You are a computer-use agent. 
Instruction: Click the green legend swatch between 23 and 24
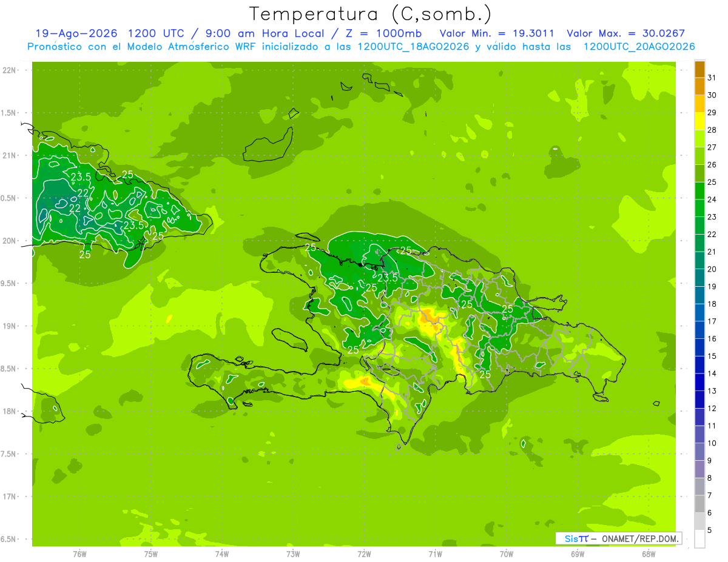(699, 209)
